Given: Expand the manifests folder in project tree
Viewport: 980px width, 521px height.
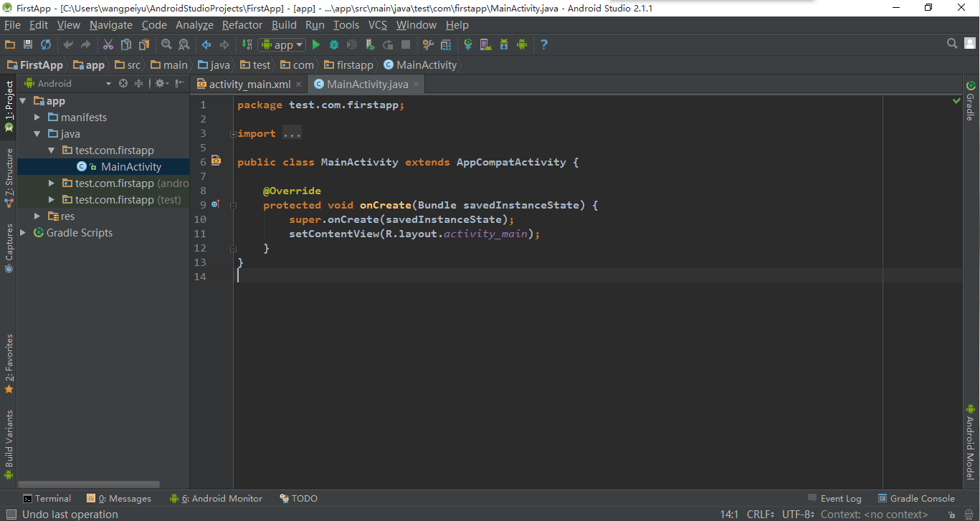Looking at the screenshot, I should tap(37, 118).
